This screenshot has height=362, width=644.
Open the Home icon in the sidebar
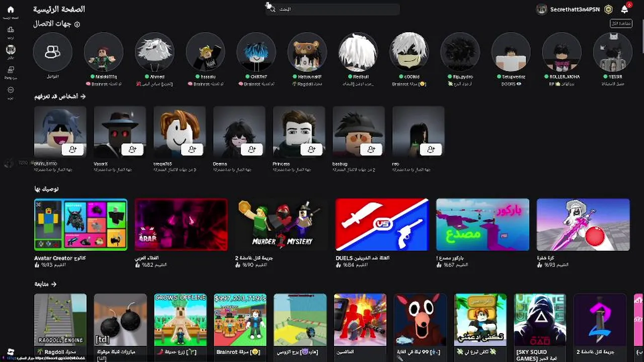pyautogui.click(x=11, y=10)
